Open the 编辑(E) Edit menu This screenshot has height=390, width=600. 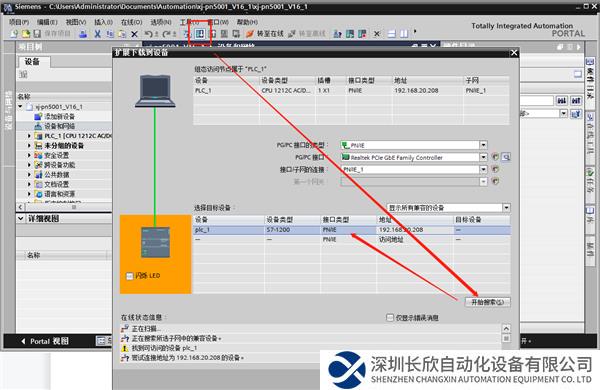pos(47,22)
